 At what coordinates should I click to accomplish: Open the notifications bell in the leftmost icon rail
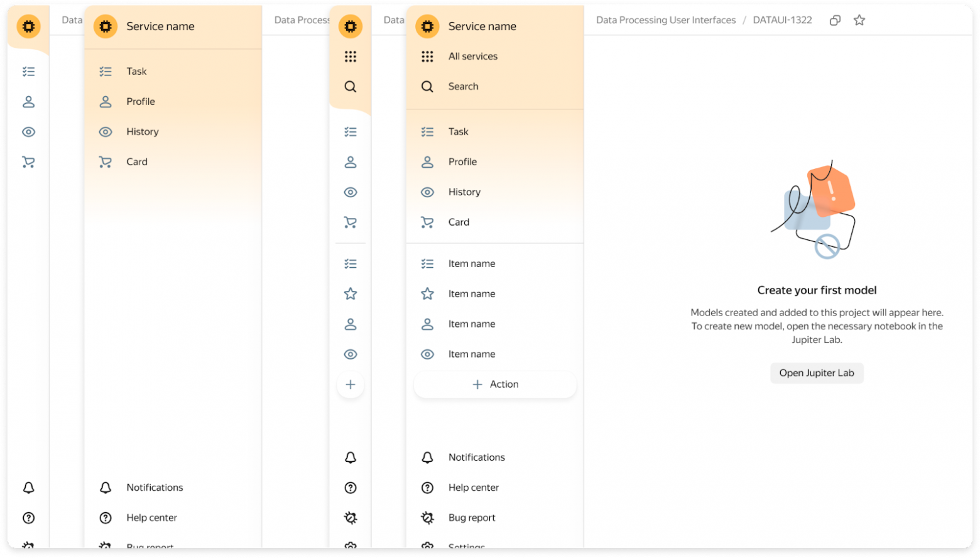coord(28,488)
